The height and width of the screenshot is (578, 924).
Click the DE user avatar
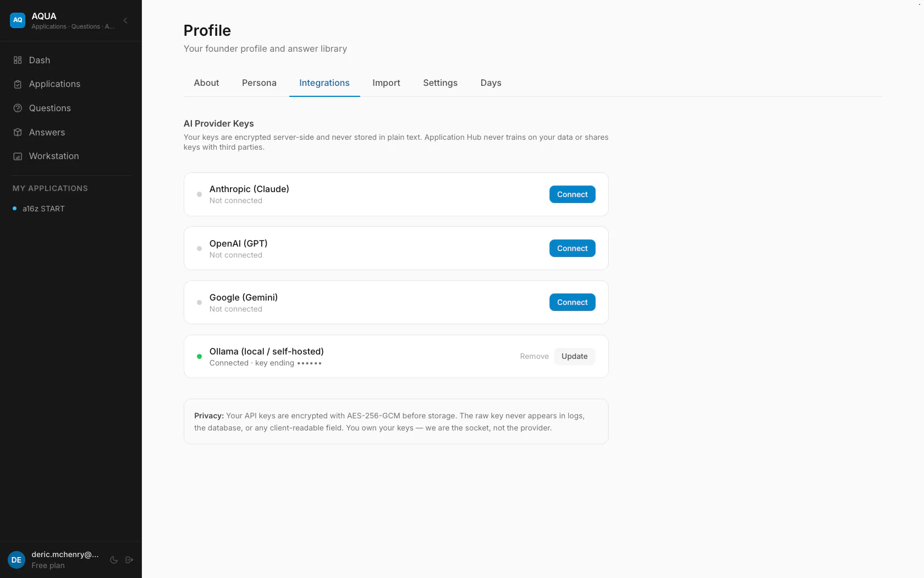pos(16,560)
